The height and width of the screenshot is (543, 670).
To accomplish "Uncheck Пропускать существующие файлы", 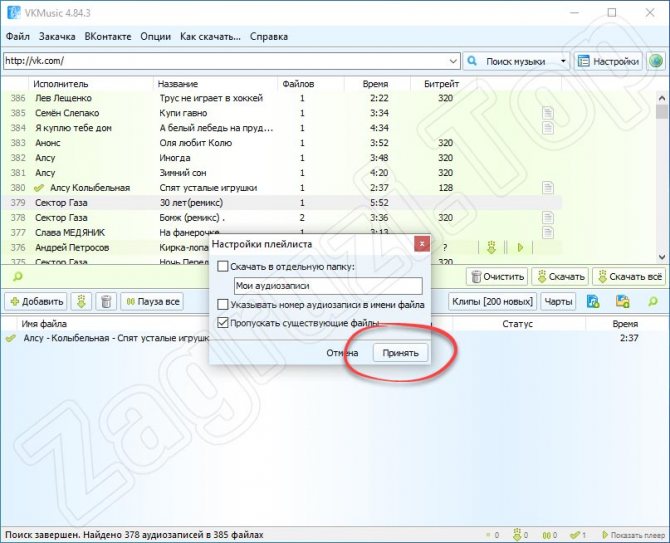I will pyautogui.click(x=223, y=323).
